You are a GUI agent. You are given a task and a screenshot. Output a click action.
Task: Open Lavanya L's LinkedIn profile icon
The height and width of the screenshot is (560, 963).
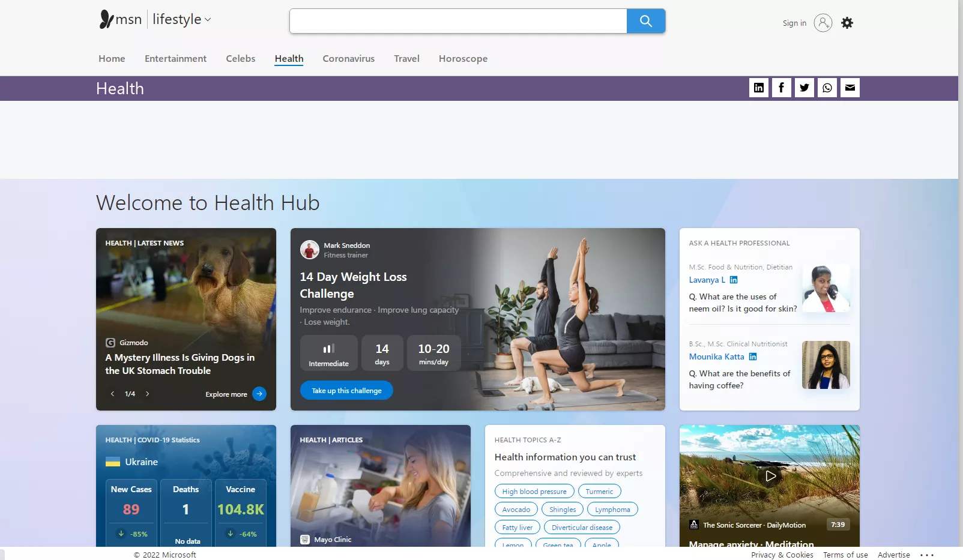pos(734,280)
